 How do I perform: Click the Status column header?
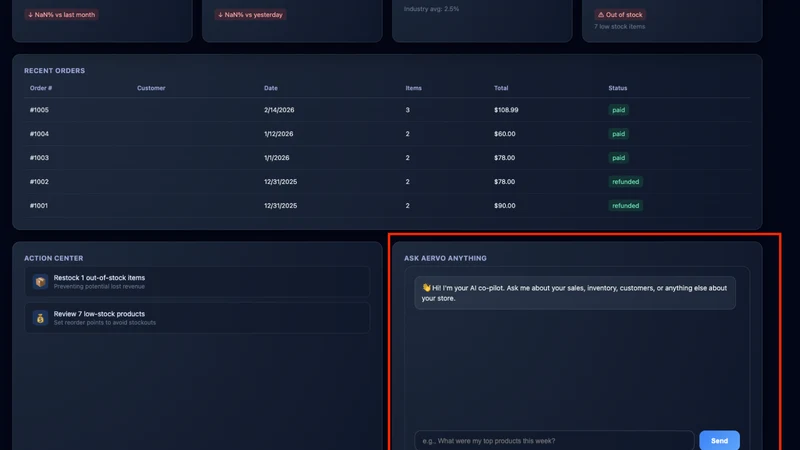pyautogui.click(x=618, y=88)
